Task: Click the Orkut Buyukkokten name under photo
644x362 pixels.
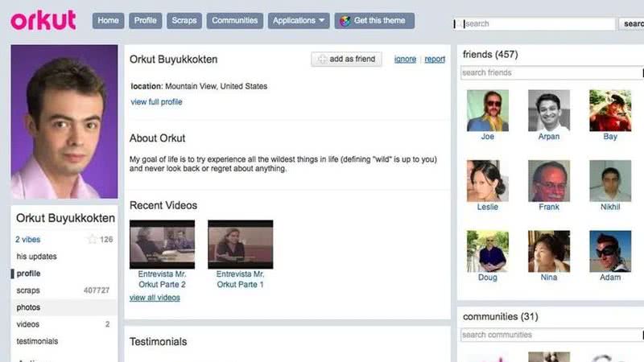Action: 65,218
